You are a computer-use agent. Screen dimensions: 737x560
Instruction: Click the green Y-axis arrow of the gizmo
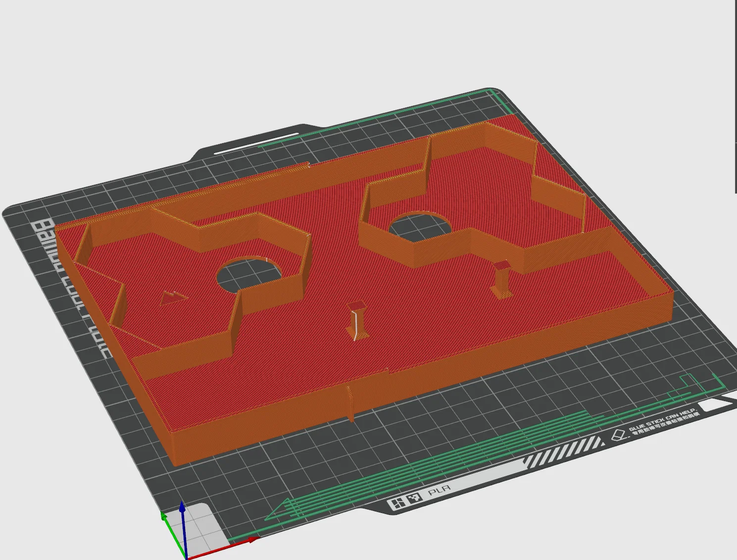[x=172, y=534]
